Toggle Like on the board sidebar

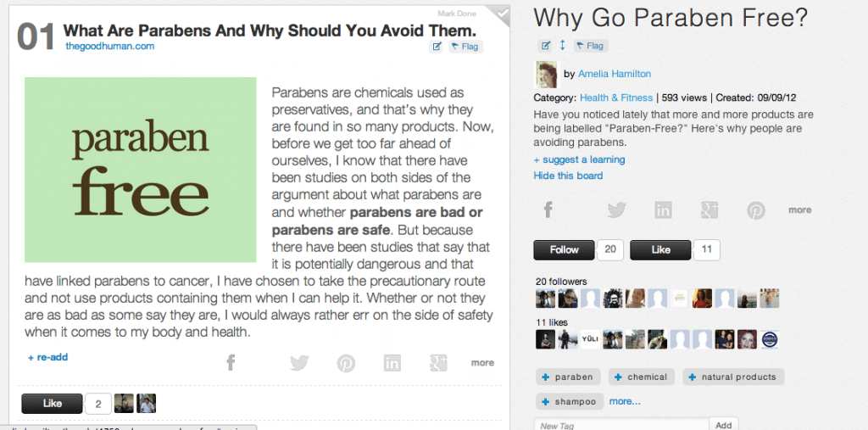click(660, 250)
